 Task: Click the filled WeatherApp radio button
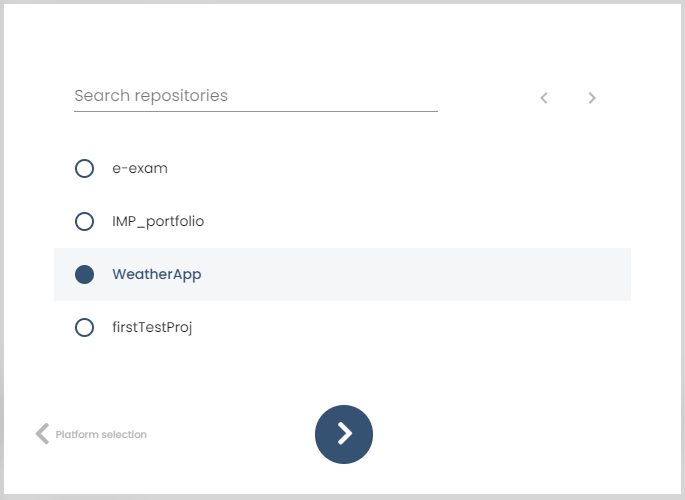pyautogui.click(x=85, y=274)
